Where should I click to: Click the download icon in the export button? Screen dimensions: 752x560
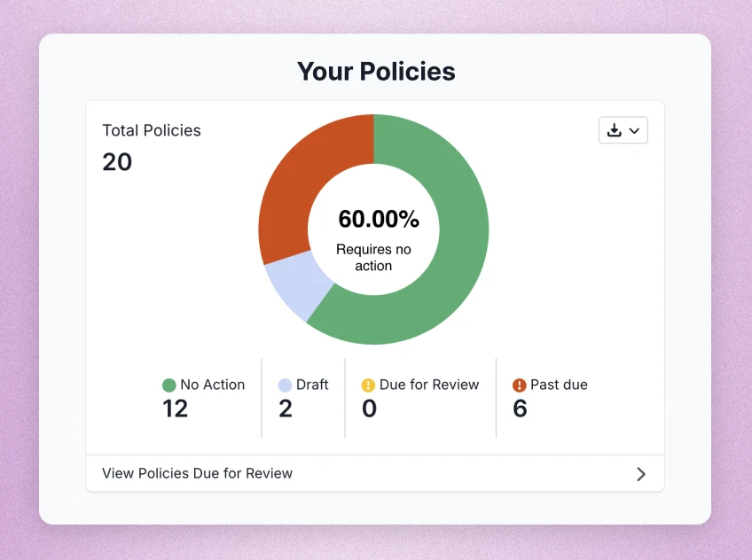coord(614,130)
